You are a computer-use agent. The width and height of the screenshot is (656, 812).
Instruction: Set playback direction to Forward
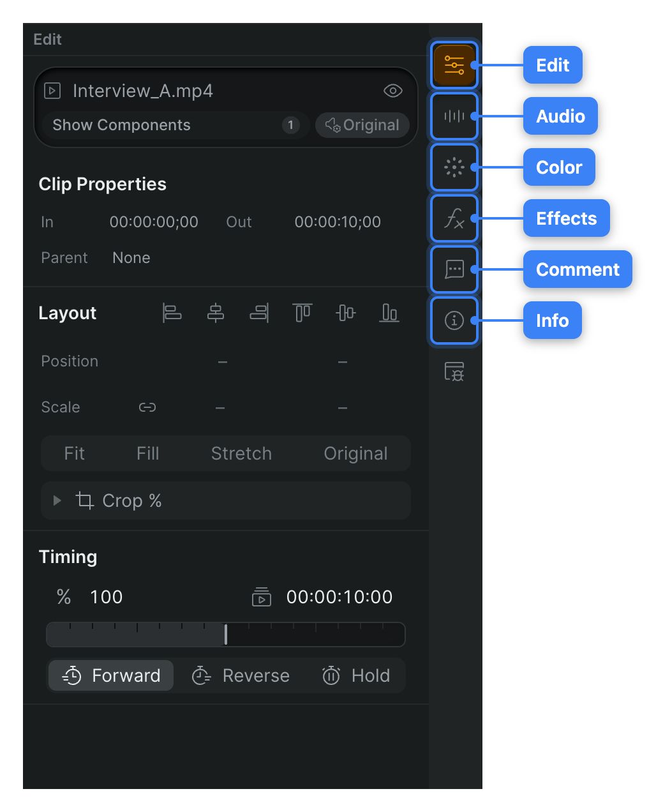point(111,675)
